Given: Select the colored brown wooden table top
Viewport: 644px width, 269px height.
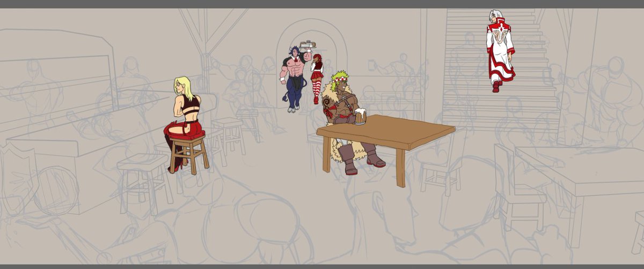Looking at the screenshot, I should [x=385, y=132].
